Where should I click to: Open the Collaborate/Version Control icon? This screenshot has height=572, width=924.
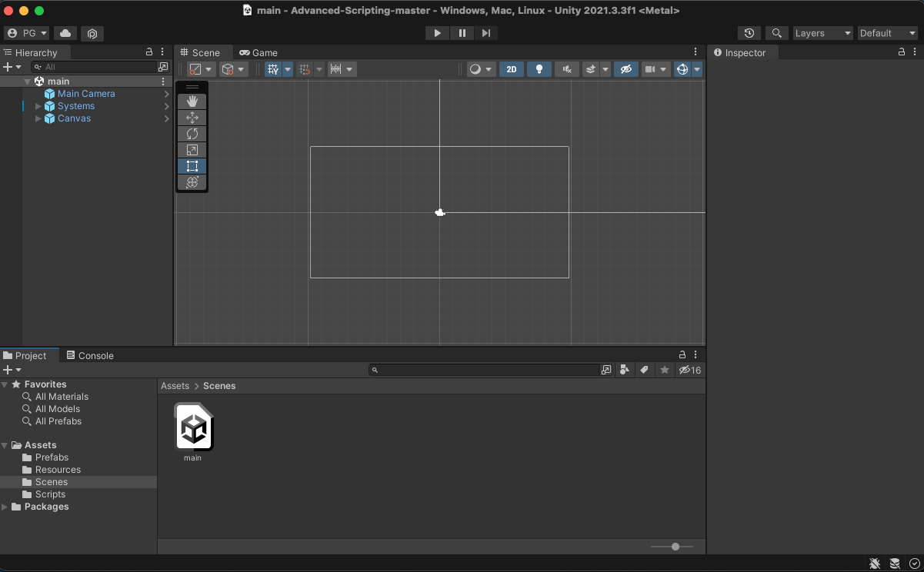pos(92,33)
